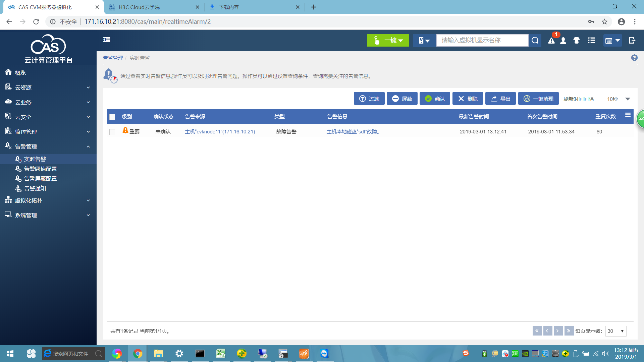Click the magnifier search button

tap(535, 41)
